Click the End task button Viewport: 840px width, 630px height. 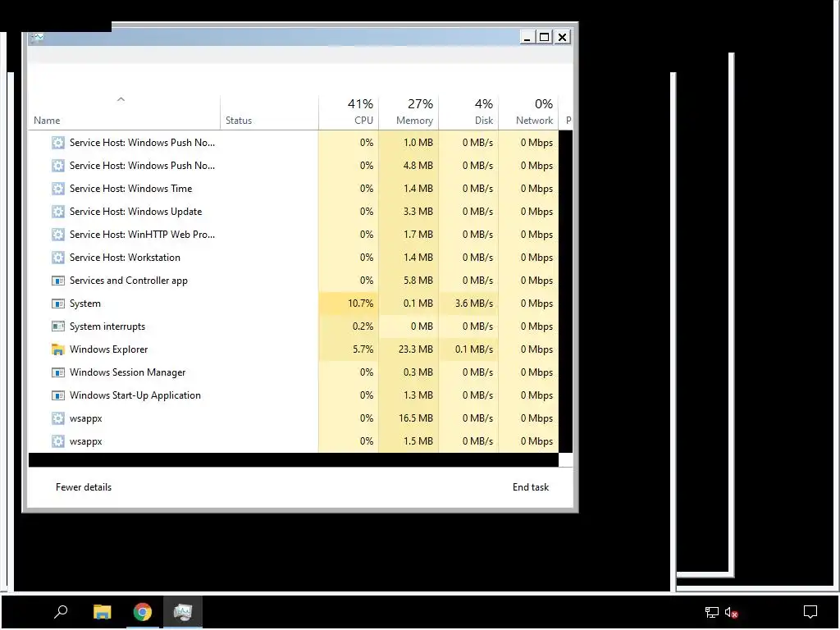pyautogui.click(x=531, y=487)
